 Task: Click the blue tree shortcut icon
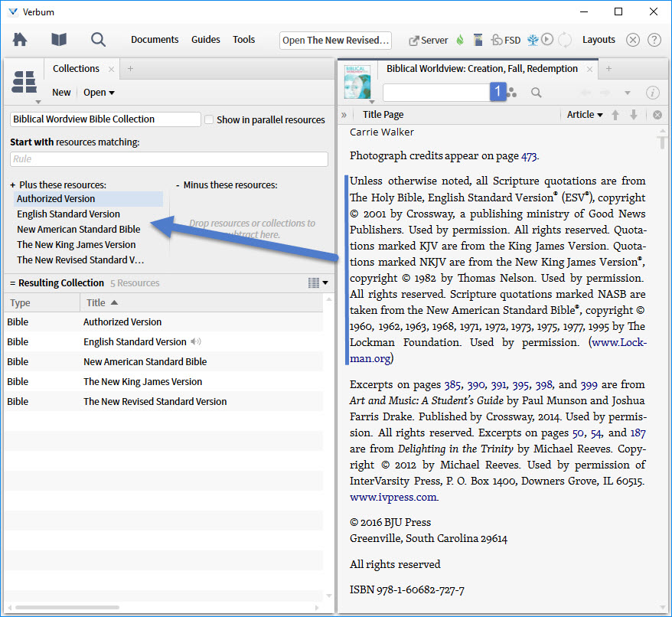pyautogui.click(x=533, y=40)
